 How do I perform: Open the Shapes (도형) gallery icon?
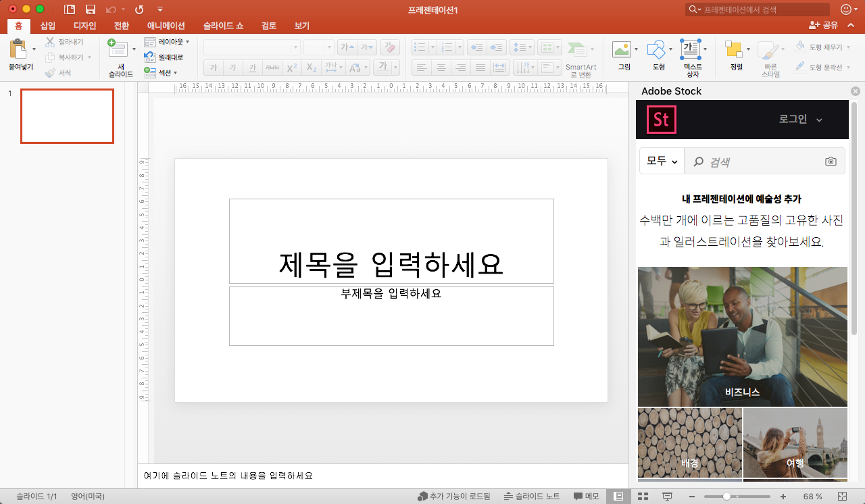coord(656,50)
